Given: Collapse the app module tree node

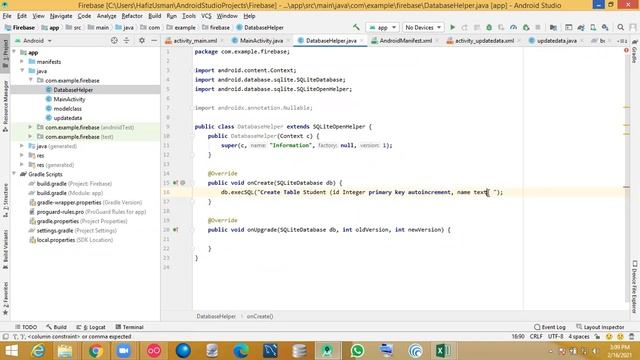Looking at the screenshot, I should coord(15,52).
